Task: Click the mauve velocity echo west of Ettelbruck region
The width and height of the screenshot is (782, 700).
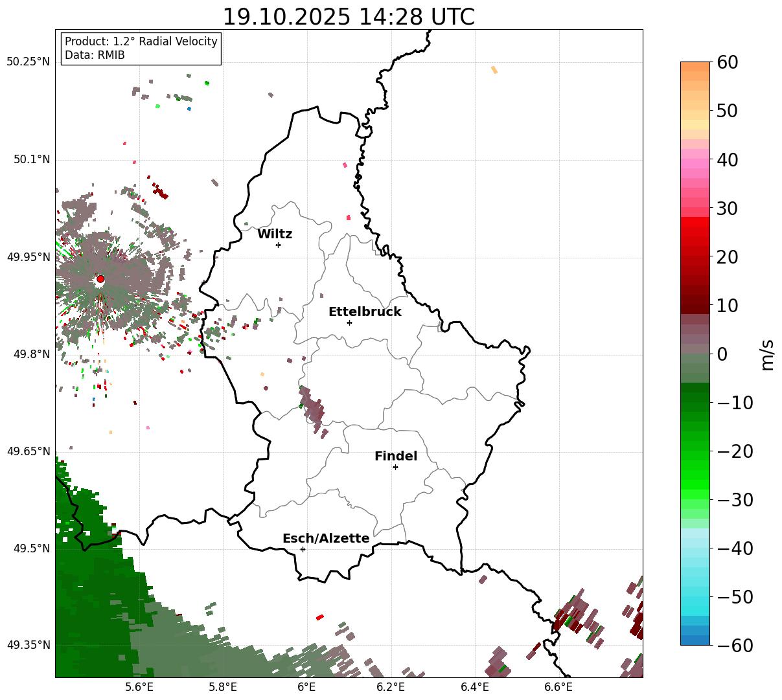Action: coord(312,407)
